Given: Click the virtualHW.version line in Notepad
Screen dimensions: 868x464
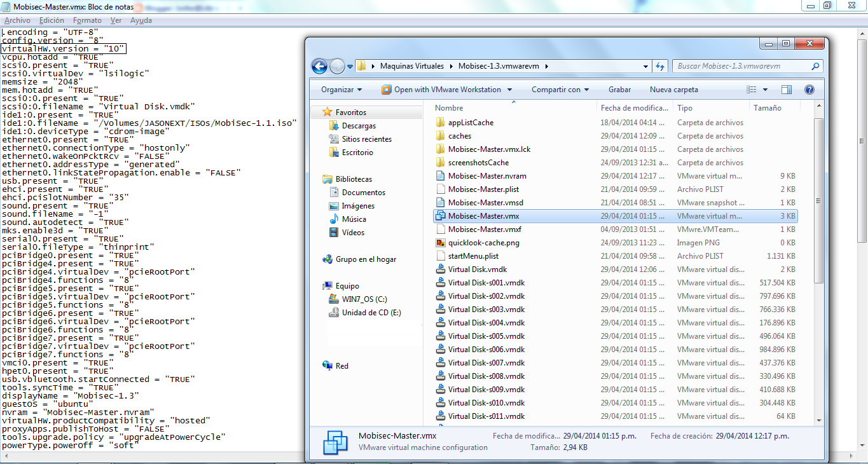Looking at the screenshot, I should [x=64, y=48].
